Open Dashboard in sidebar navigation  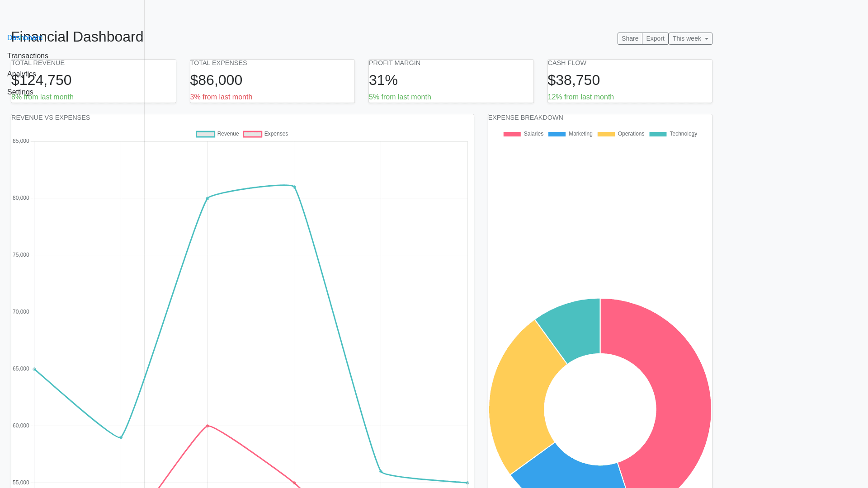click(x=24, y=38)
